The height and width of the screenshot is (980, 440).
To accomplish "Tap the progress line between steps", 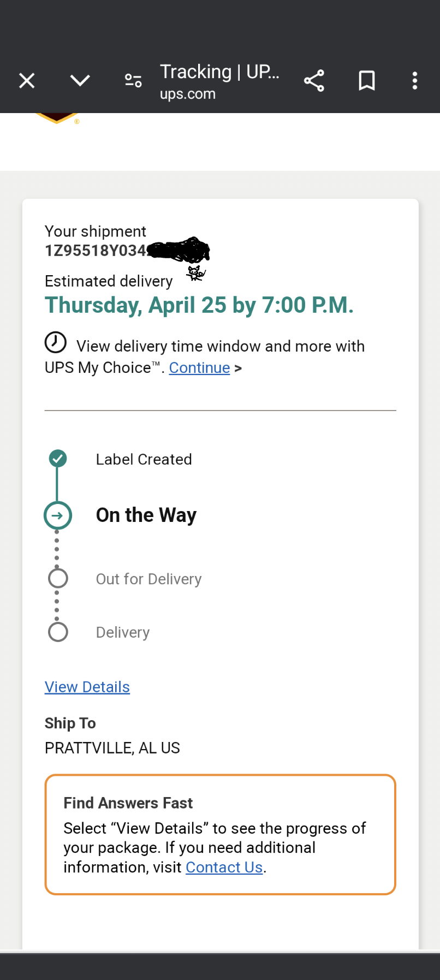I will 57,484.
